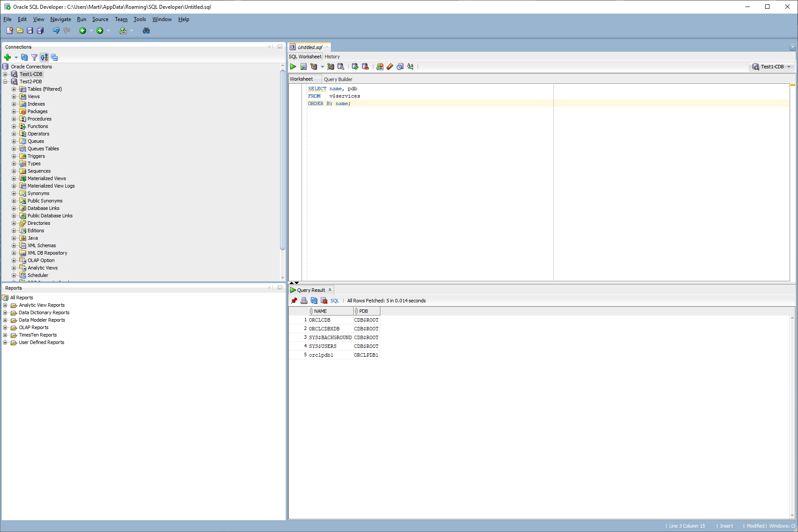This screenshot has height=532, width=798.
Task: Open the Explain Plan dropdown arrow
Action: (x=322, y=67)
